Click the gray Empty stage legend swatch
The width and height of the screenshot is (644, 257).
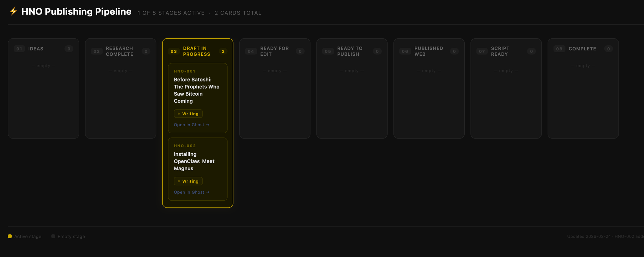(x=53, y=236)
